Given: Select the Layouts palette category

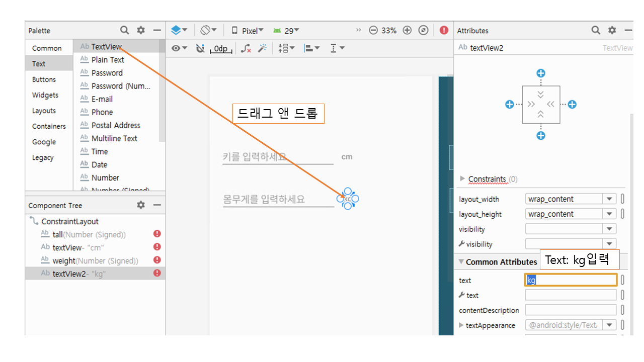Looking at the screenshot, I should click(x=44, y=111).
